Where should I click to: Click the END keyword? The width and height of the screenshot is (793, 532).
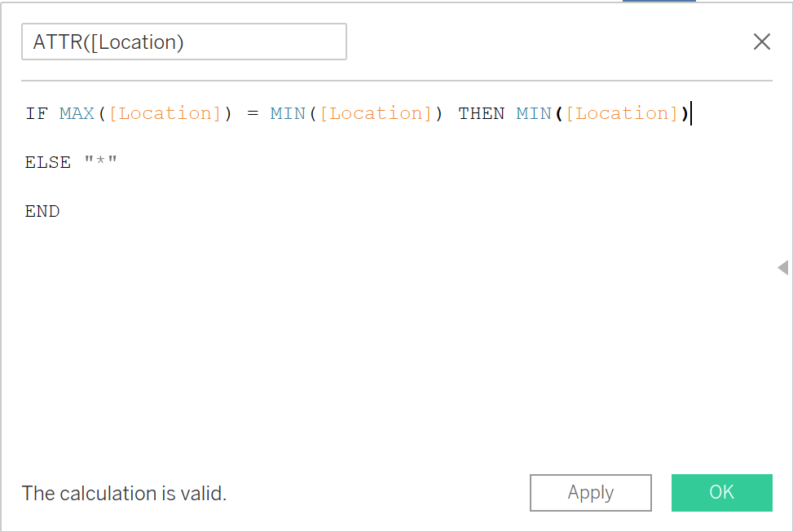tap(42, 211)
